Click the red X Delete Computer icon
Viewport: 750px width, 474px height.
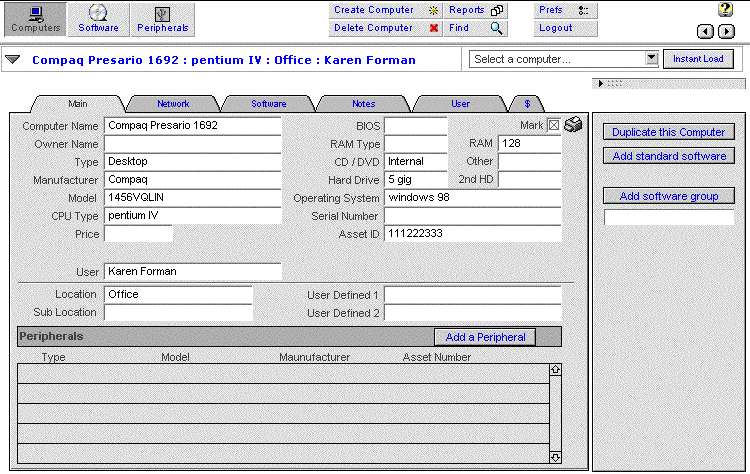coord(434,28)
